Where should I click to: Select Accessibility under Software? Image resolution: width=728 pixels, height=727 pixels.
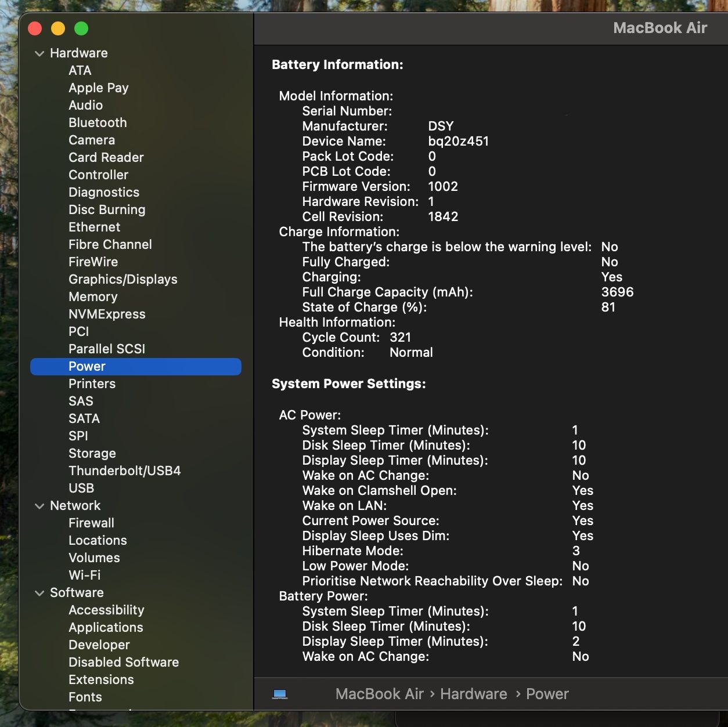(106, 610)
